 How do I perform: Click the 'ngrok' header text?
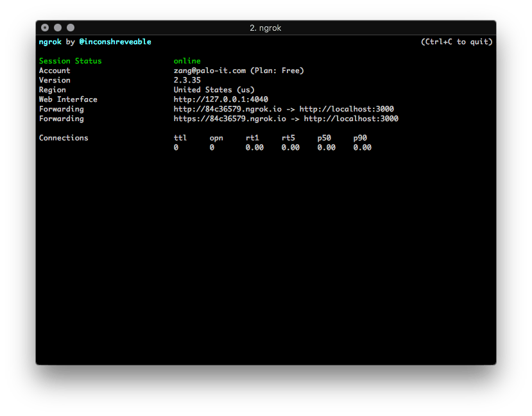50,42
